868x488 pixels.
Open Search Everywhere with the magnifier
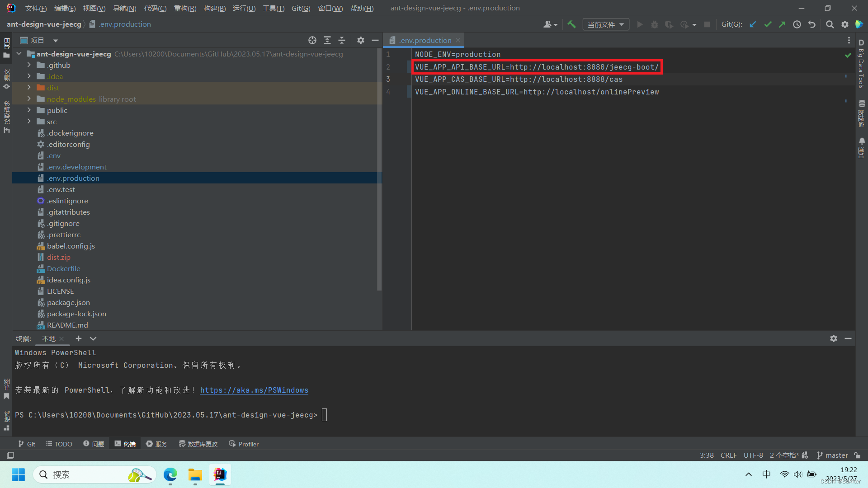click(x=830, y=24)
